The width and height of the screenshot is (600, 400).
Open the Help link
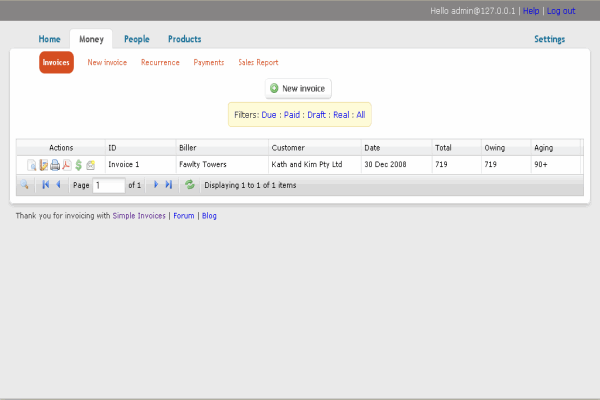(531, 11)
